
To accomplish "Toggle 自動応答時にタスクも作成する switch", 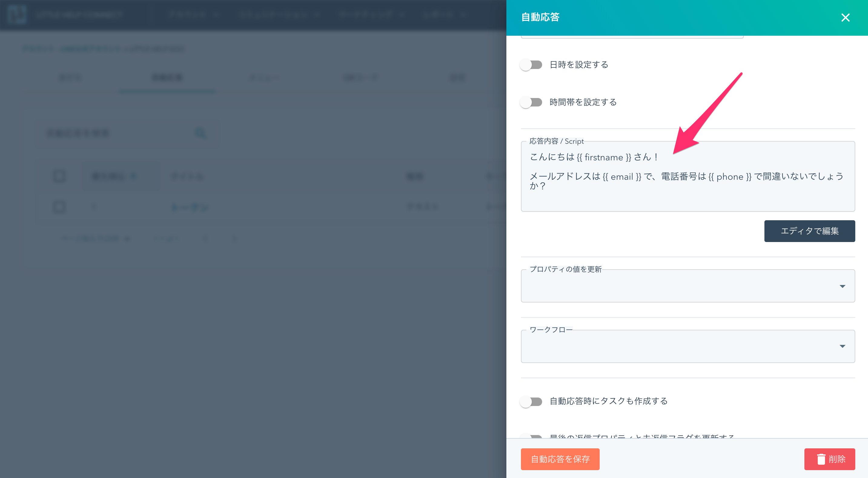I will coord(531,401).
